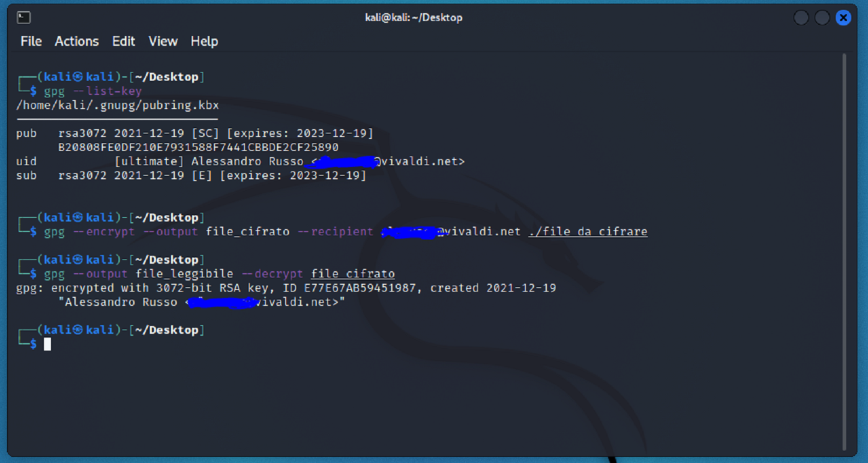This screenshot has height=463, width=868.
Task: Click the pubring.kbx file path
Action: point(115,105)
